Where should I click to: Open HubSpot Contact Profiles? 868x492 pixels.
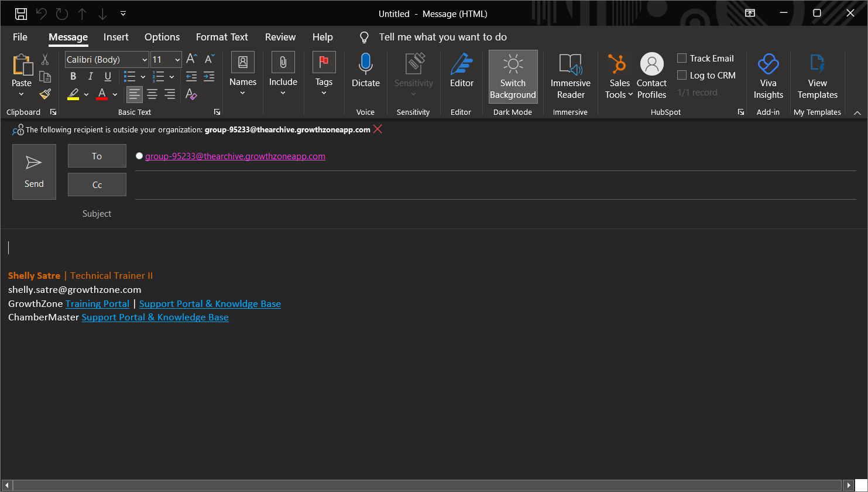pyautogui.click(x=651, y=73)
